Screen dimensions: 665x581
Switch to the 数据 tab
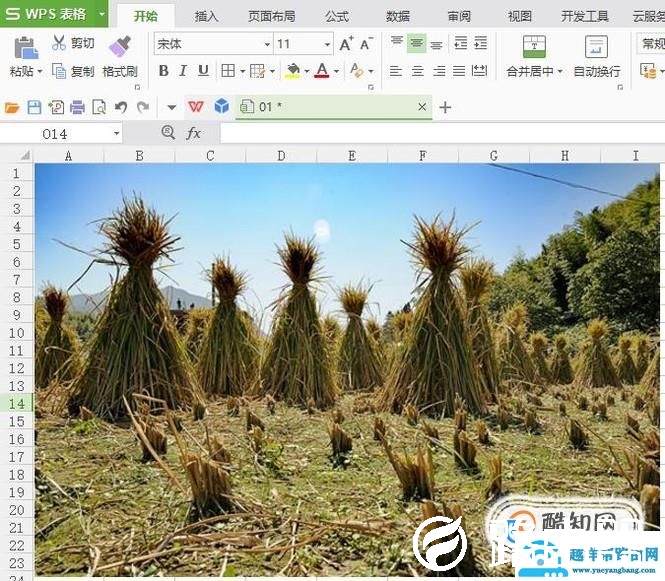tap(398, 16)
